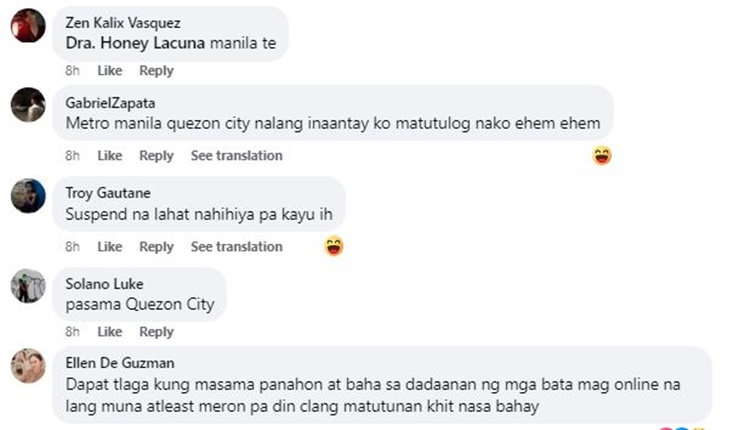Open Solano Luke's profile avatar
Viewport: 750px width, 430px height.
pos(28,286)
